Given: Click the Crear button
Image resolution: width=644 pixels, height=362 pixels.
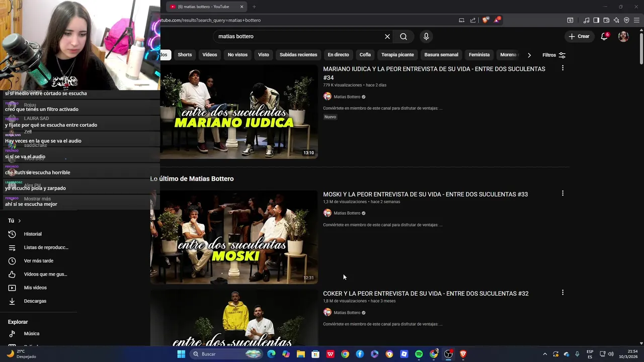Looking at the screenshot, I should (x=579, y=36).
